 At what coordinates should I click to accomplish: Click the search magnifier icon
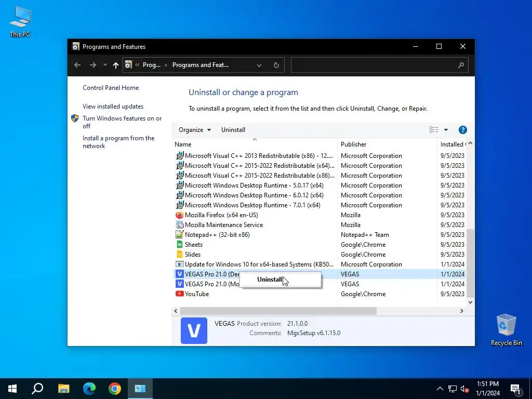(461, 65)
